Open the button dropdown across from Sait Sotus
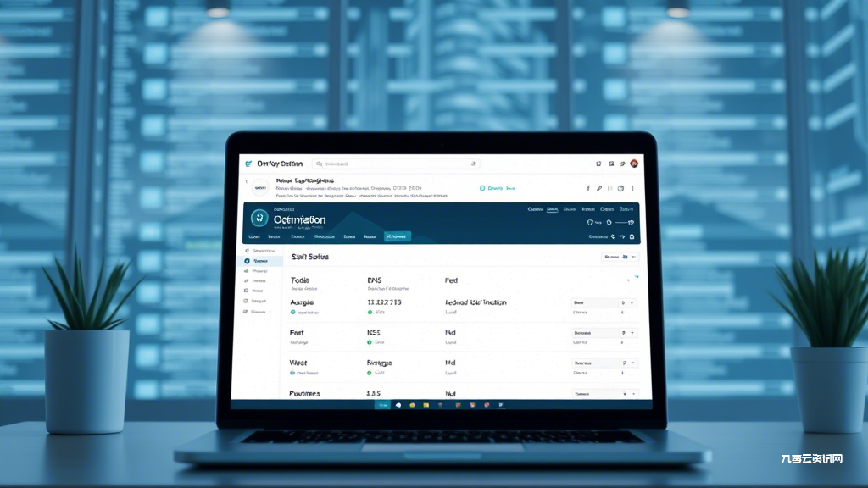This screenshot has height=488, width=868. coord(620,257)
